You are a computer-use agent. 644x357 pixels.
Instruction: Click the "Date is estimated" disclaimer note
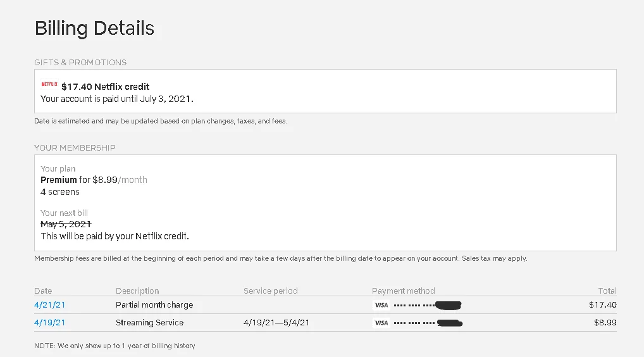pyautogui.click(x=161, y=121)
